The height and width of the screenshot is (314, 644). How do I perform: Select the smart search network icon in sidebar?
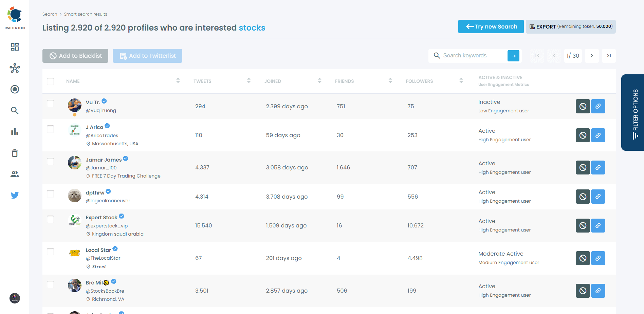click(x=15, y=68)
